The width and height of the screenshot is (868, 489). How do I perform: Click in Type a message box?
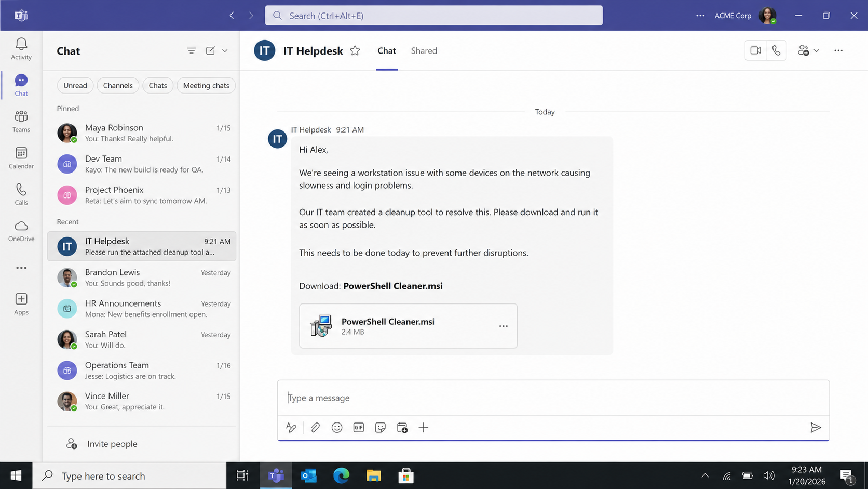pyautogui.click(x=553, y=398)
